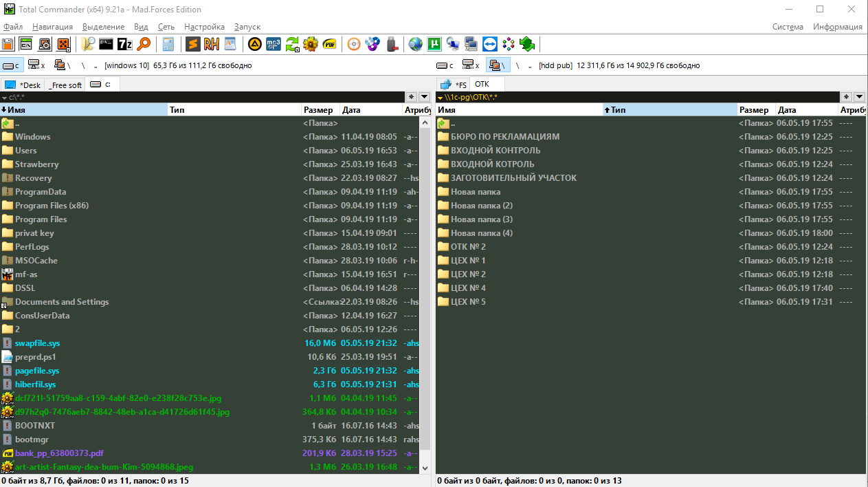The height and width of the screenshot is (487, 868).
Task: Click the floppy disk save toolbar icon
Action: (8, 45)
